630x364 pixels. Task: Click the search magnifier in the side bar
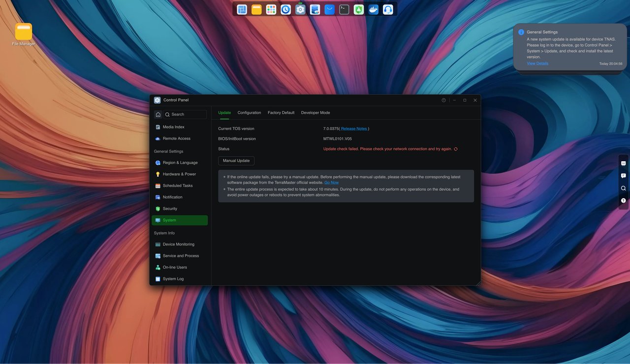(624, 188)
